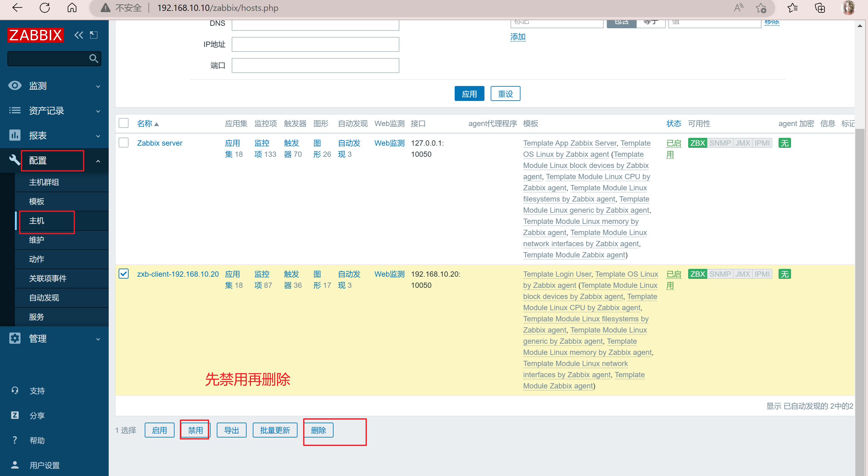
Task: Click the 禁用 button
Action: click(195, 430)
